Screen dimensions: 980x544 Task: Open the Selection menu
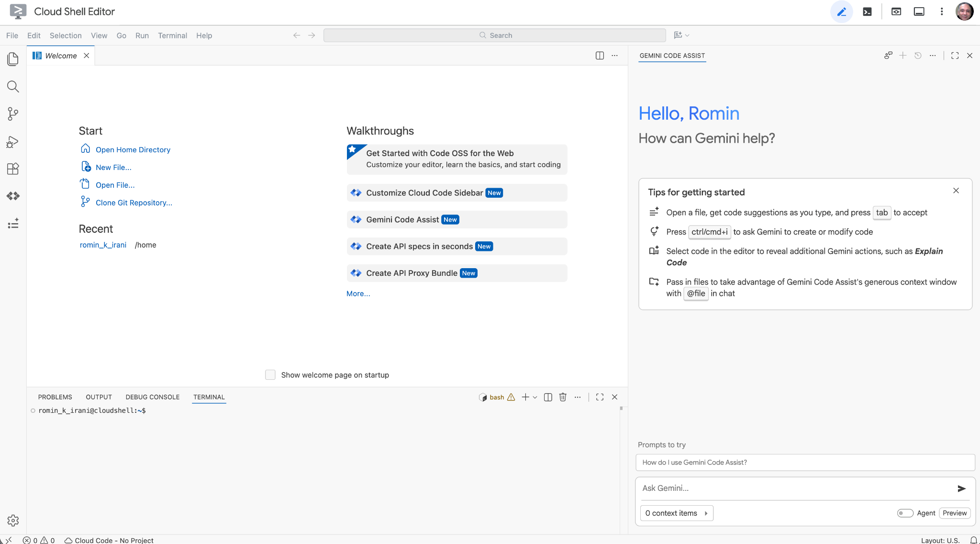(x=66, y=35)
